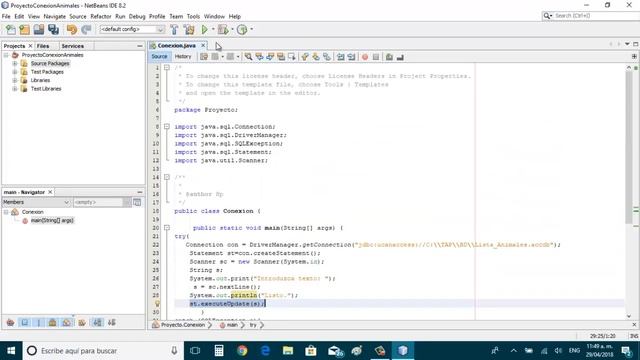This screenshot has width=640, height=360.
Task: Click the Save All toolbar icon
Action: (53, 29)
